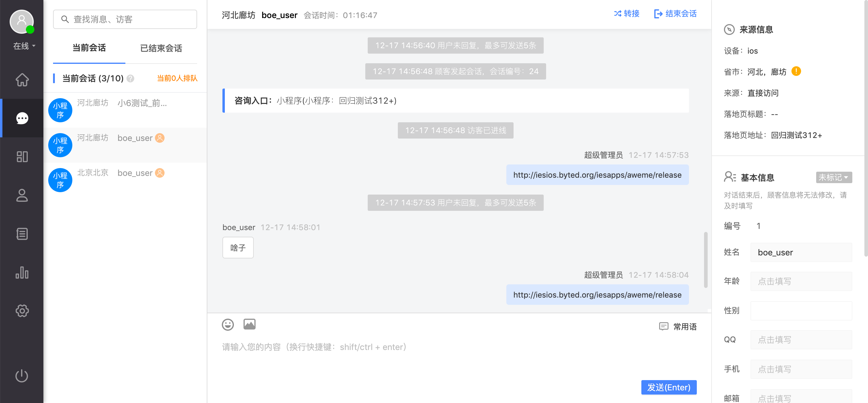Click the 会话时间: 01:16:47 timer text
Image resolution: width=868 pixels, height=403 pixels.
(x=340, y=15)
